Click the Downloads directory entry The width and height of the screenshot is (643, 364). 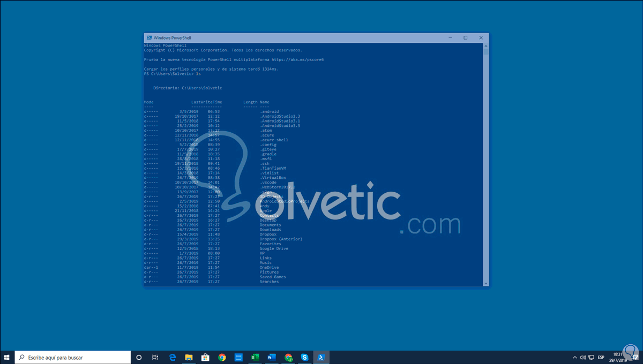point(270,230)
